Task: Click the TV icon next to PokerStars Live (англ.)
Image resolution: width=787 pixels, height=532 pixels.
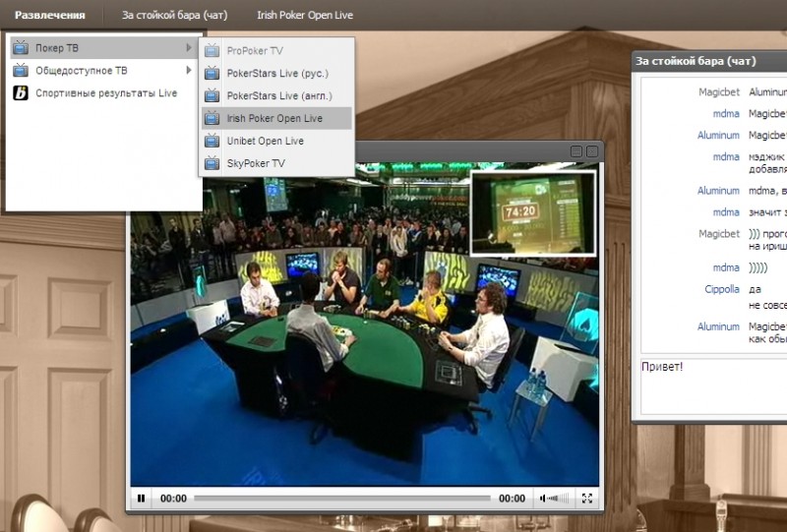Action: pyautogui.click(x=212, y=94)
